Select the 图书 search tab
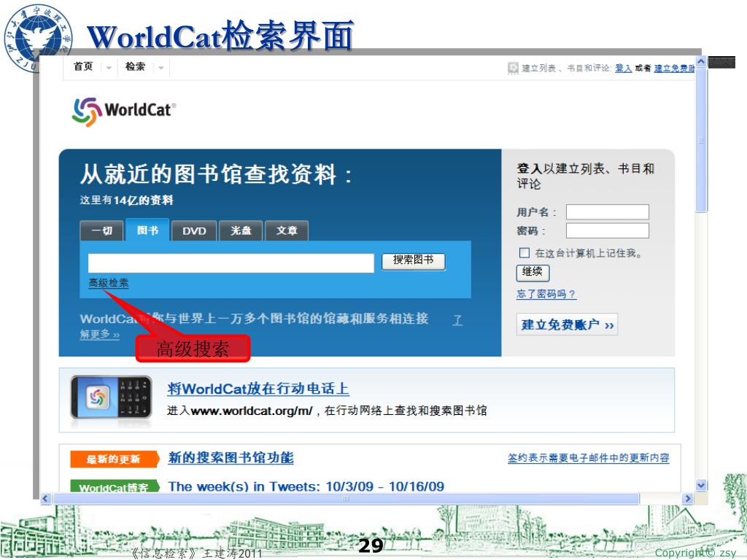The image size is (747, 560). (x=147, y=230)
